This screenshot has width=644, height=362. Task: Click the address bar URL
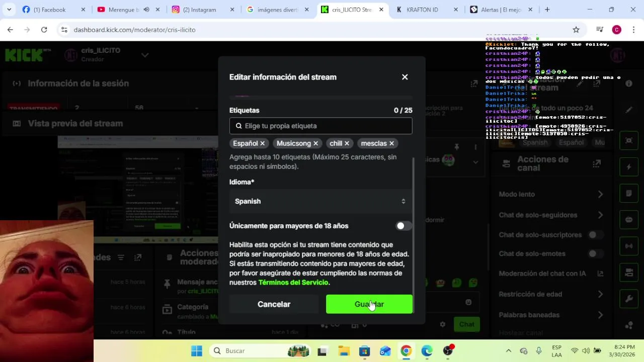tap(134, 30)
